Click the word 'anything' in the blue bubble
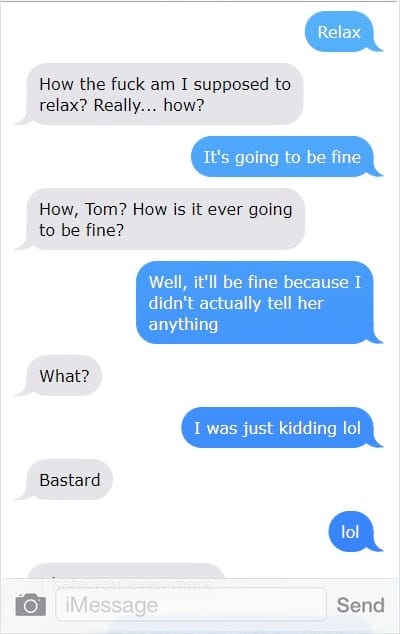400x634 pixels. click(183, 324)
